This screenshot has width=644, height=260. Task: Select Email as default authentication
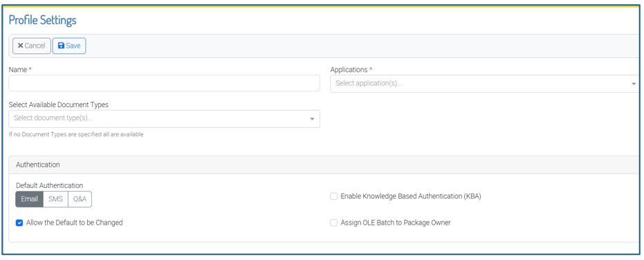tap(30, 199)
